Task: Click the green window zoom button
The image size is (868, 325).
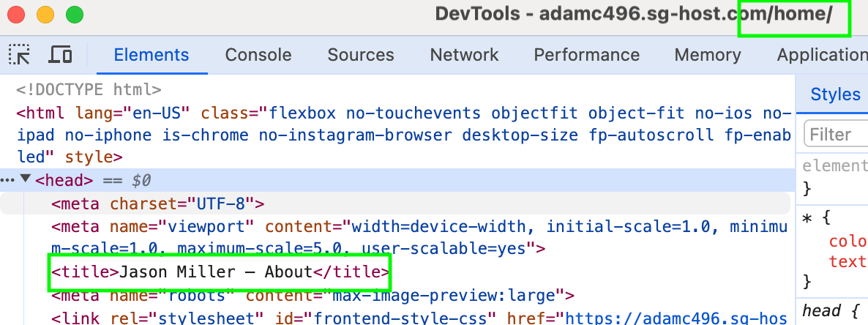Action: click(75, 14)
